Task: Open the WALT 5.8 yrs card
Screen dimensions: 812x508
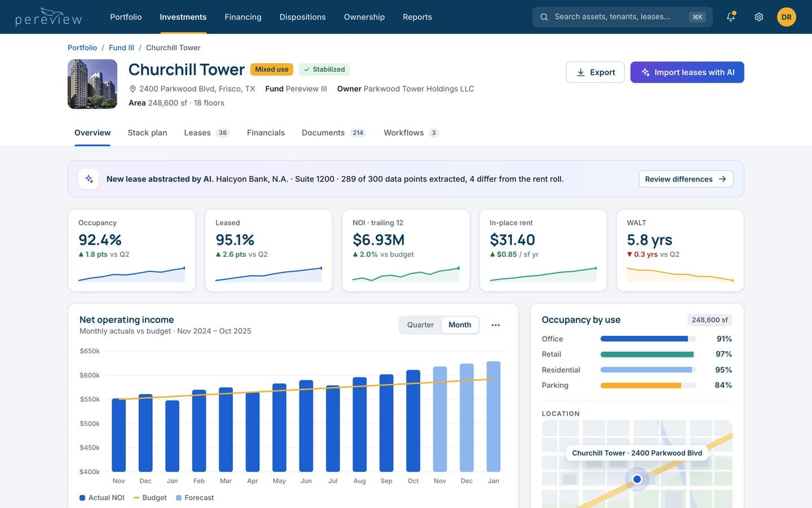Action: 680,251
